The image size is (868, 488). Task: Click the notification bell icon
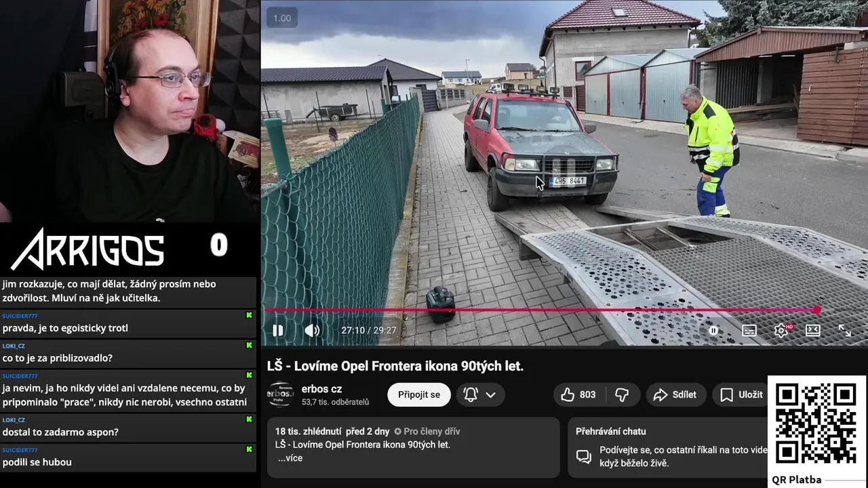(x=471, y=394)
